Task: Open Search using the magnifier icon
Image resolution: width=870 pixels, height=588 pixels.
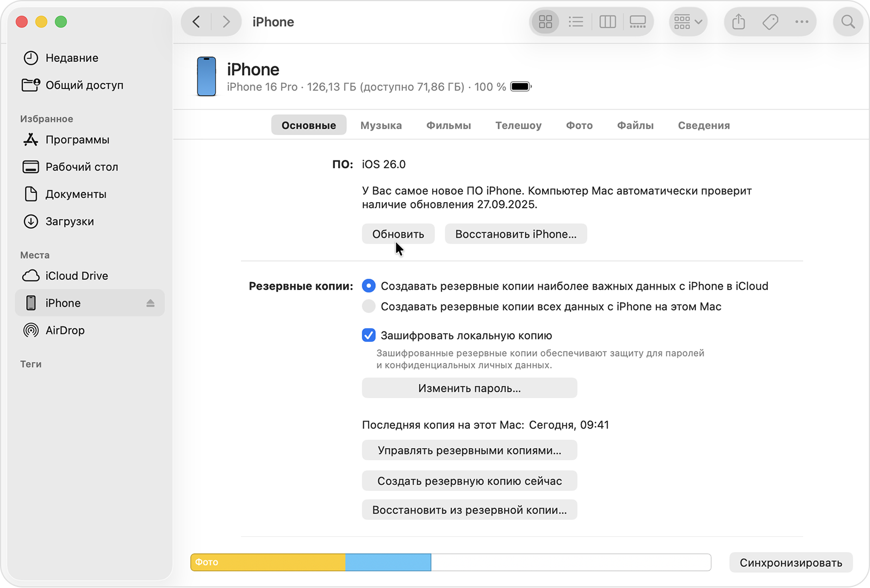Action: click(848, 22)
